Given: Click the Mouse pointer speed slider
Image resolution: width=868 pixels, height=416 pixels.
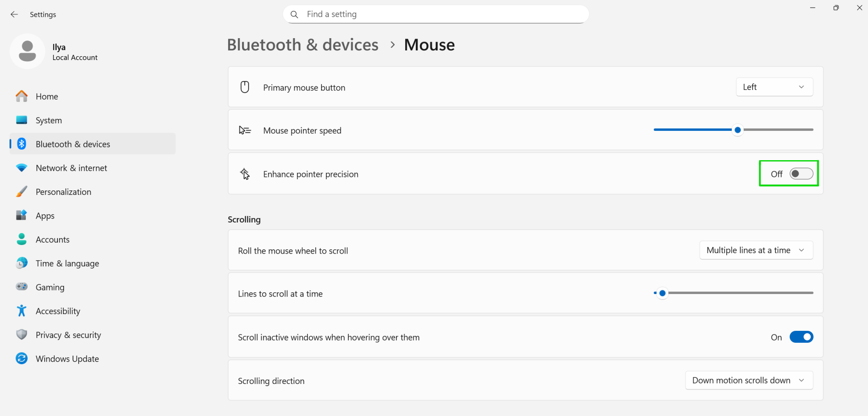Looking at the screenshot, I should pos(738,130).
